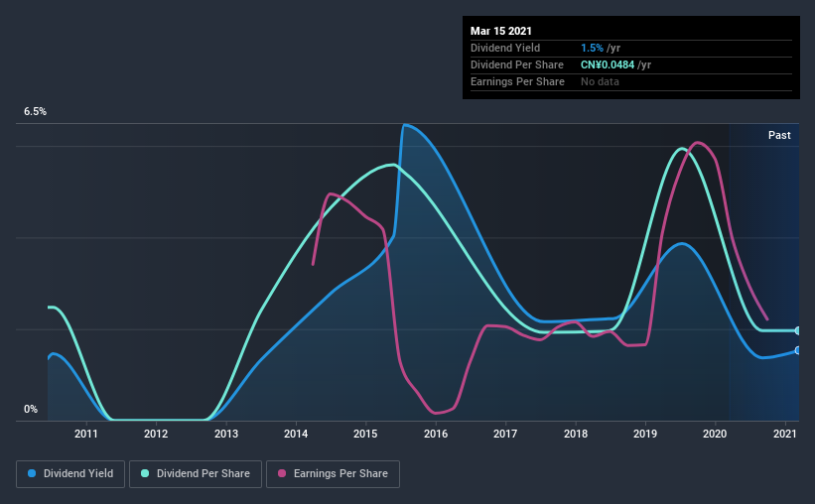Click the 2013 x-axis label
Viewport: 815px width, 504px height.
(x=226, y=434)
